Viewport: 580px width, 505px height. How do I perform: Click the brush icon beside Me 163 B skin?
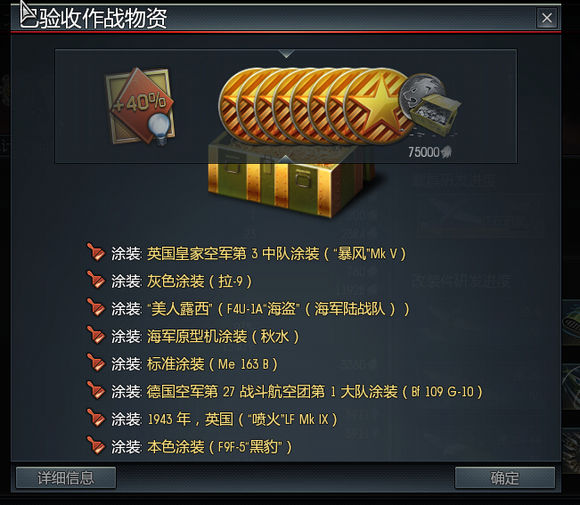(x=95, y=363)
